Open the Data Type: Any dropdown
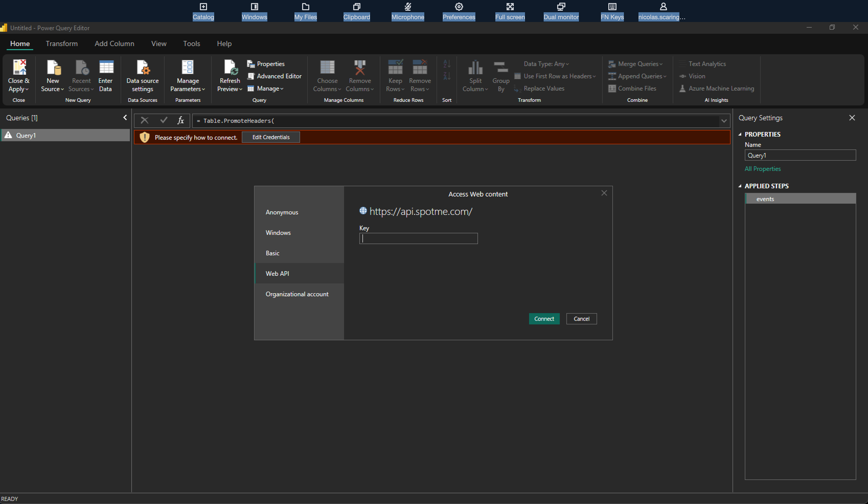 pyautogui.click(x=546, y=64)
